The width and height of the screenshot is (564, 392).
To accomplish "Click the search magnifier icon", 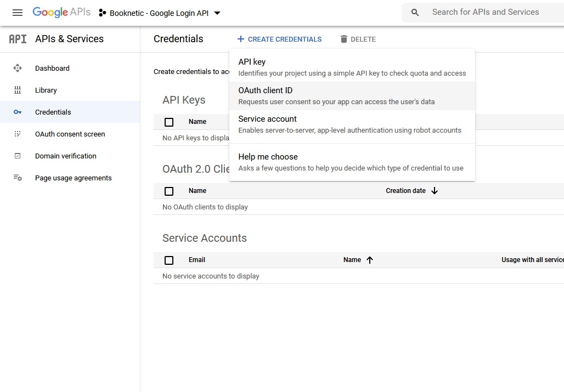I will pyautogui.click(x=414, y=12).
